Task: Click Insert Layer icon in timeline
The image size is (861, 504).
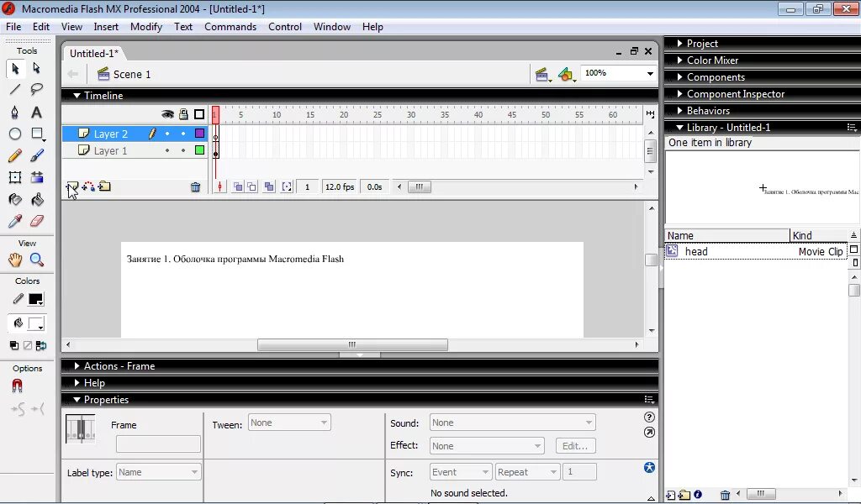Action: (x=72, y=187)
